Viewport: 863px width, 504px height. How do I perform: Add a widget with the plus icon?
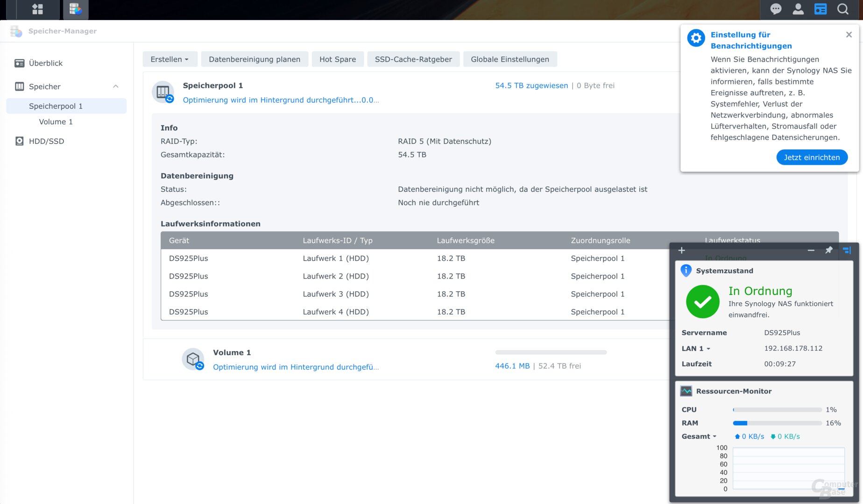(681, 251)
